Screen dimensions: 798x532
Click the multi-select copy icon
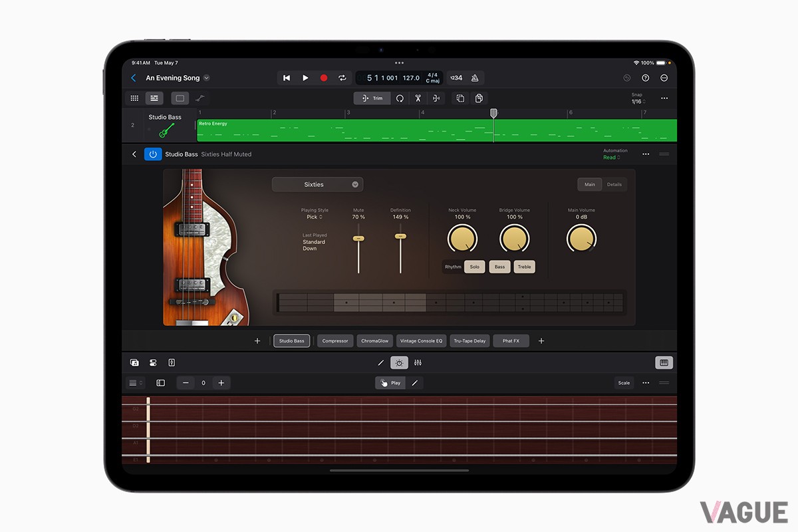tap(460, 98)
